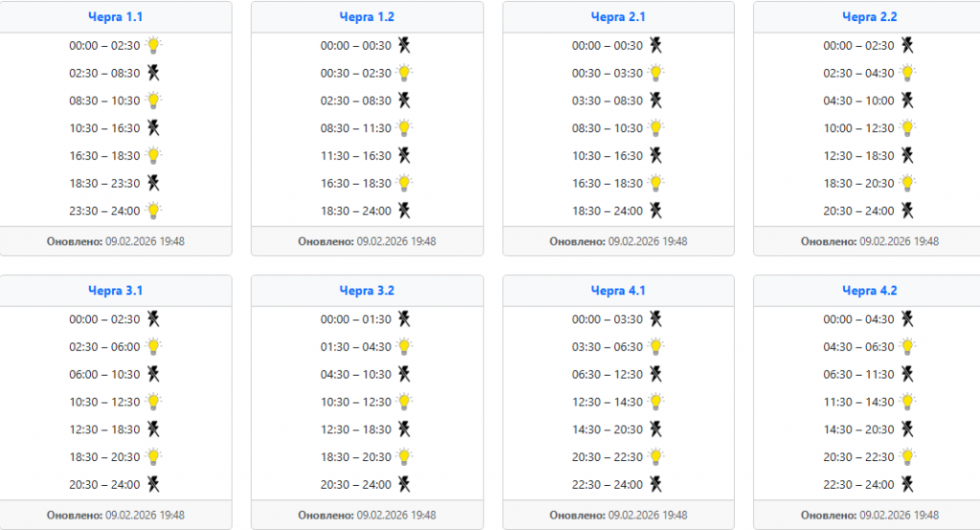Select the Черга 4.1 heading link
Viewport: 980px width, 530px height.
tap(618, 291)
